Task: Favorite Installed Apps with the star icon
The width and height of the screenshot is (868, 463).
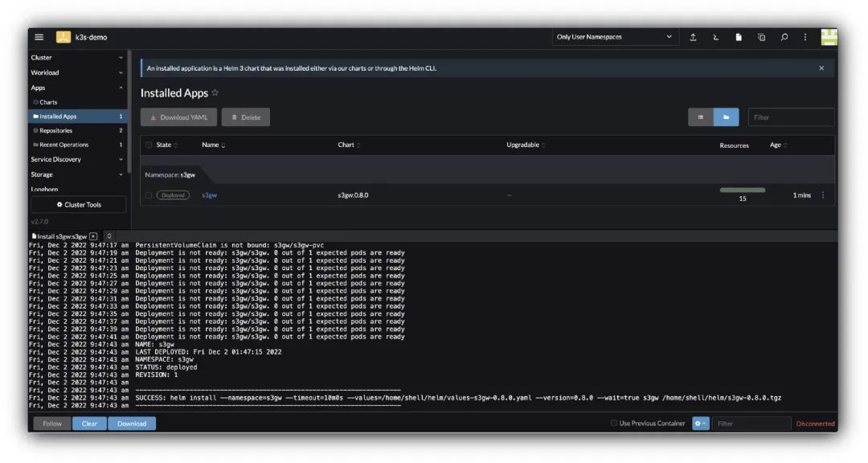Action: (x=215, y=92)
